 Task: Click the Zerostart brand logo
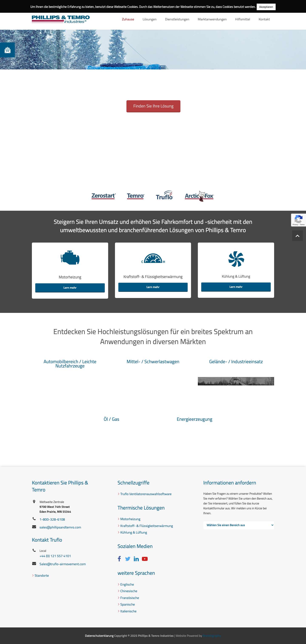click(x=103, y=196)
